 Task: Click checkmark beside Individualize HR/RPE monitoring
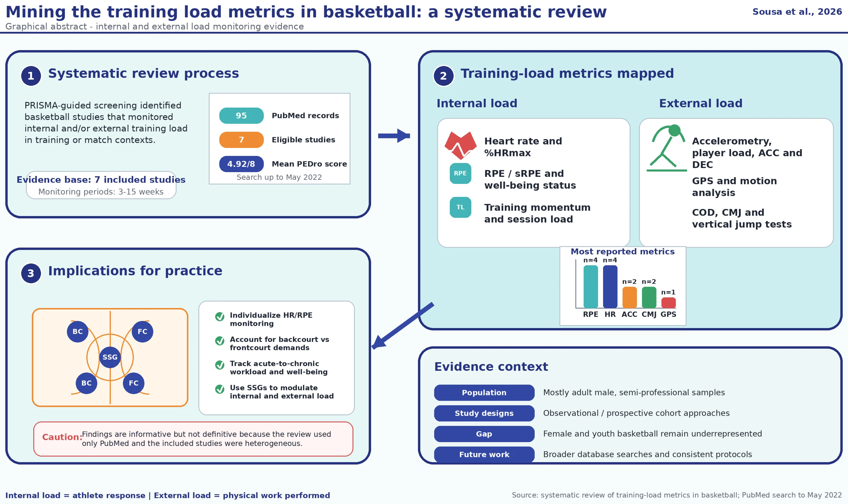(220, 317)
